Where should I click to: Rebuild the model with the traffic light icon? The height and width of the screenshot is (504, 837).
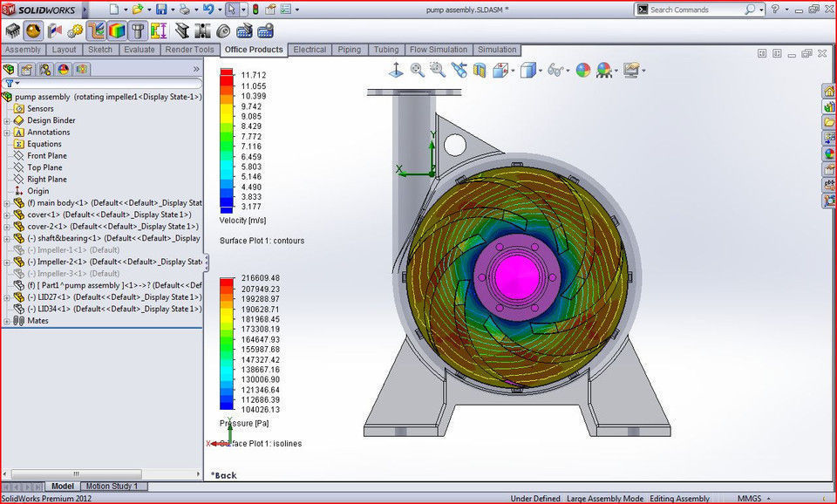[x=255, y=9]
